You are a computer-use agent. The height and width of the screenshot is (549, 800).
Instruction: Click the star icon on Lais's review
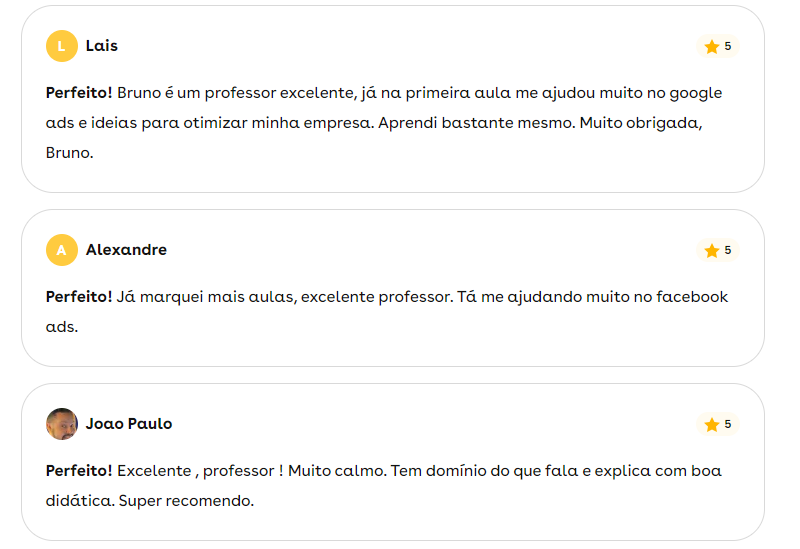point(711,47)
